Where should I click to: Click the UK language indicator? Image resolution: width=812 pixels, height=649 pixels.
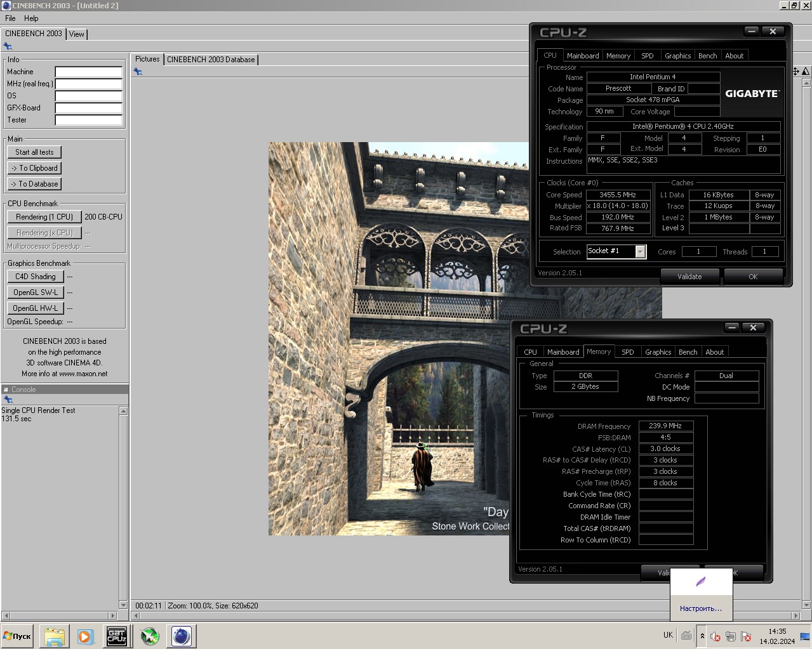click(668, 635)
